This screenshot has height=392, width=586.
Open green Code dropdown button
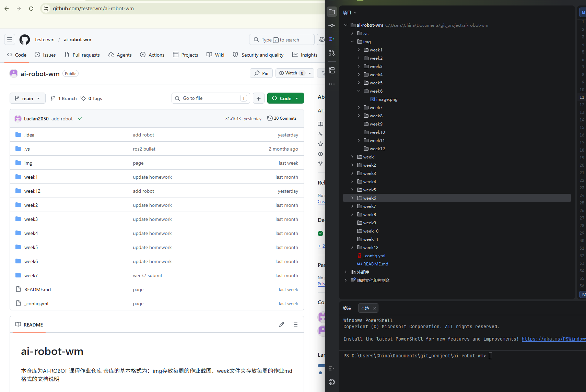pyautogui.click(x=285, y=98)
